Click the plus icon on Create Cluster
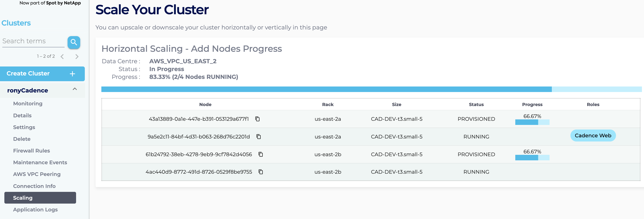Viewport: 644px width, 219px height. pos(72,74)
